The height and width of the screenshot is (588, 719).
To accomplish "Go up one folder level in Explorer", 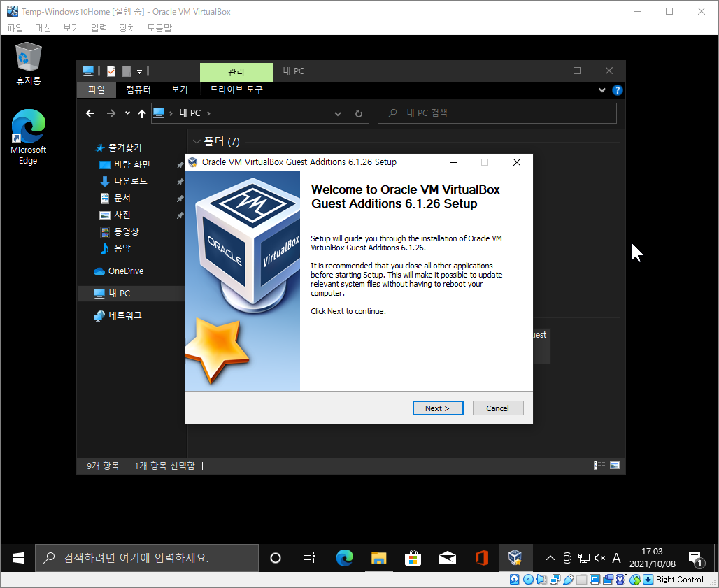I will point(142,114).
